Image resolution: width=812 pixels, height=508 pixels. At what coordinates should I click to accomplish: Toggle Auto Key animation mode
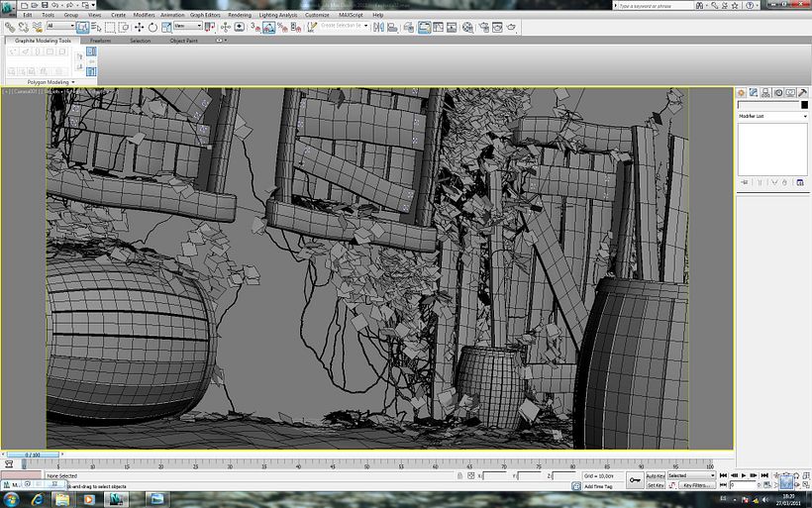coord(655,475)
